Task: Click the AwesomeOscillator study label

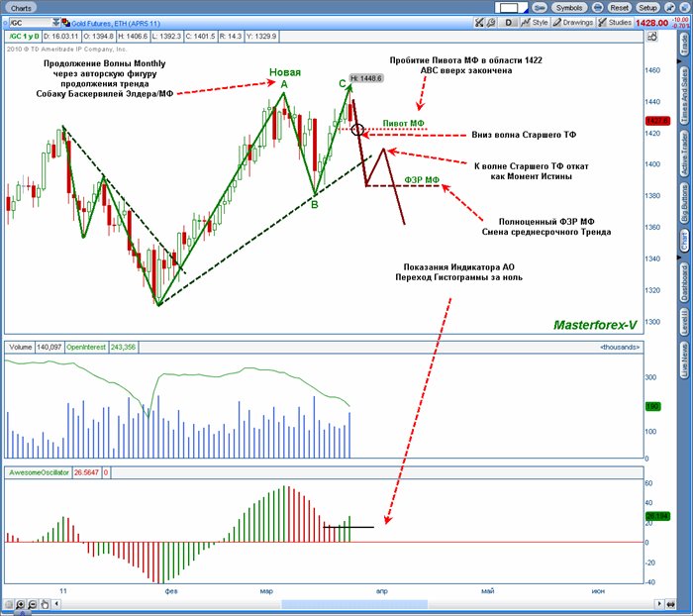Action: tap(40, 472)
